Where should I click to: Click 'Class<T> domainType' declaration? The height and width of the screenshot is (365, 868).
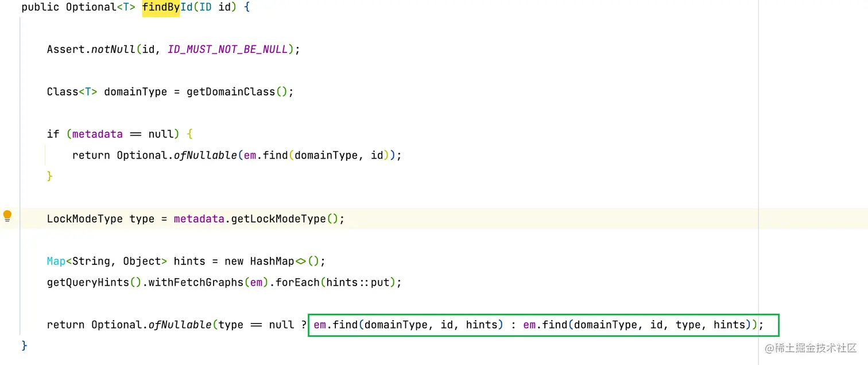click(x=107, y=92)
